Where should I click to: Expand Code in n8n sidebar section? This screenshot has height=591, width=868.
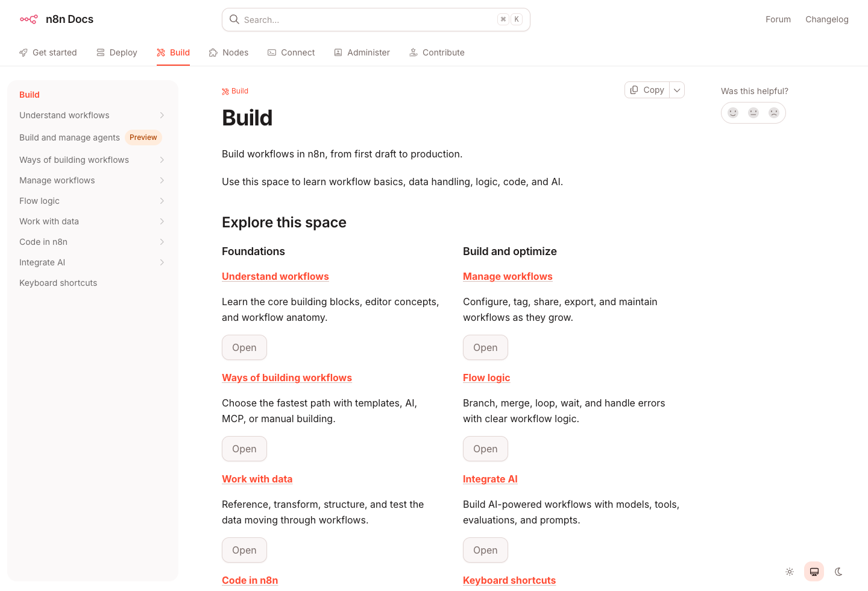(x=162, y=242)
